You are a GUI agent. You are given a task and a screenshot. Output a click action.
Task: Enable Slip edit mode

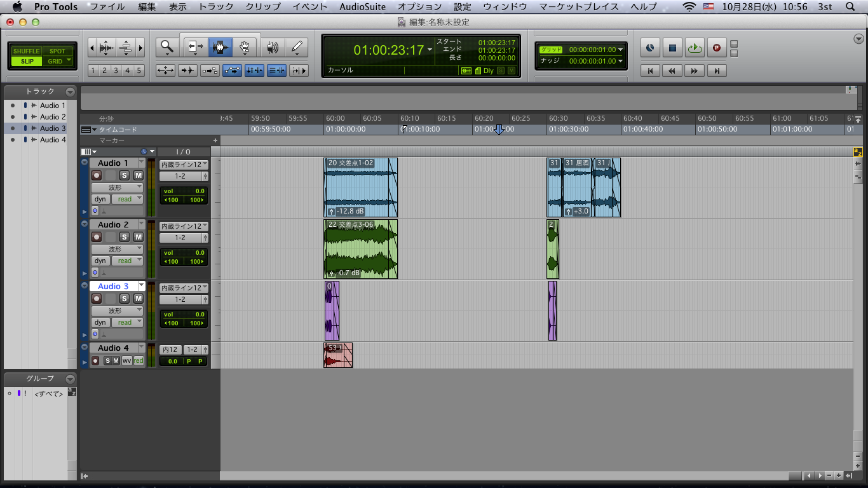click(26, 62)
